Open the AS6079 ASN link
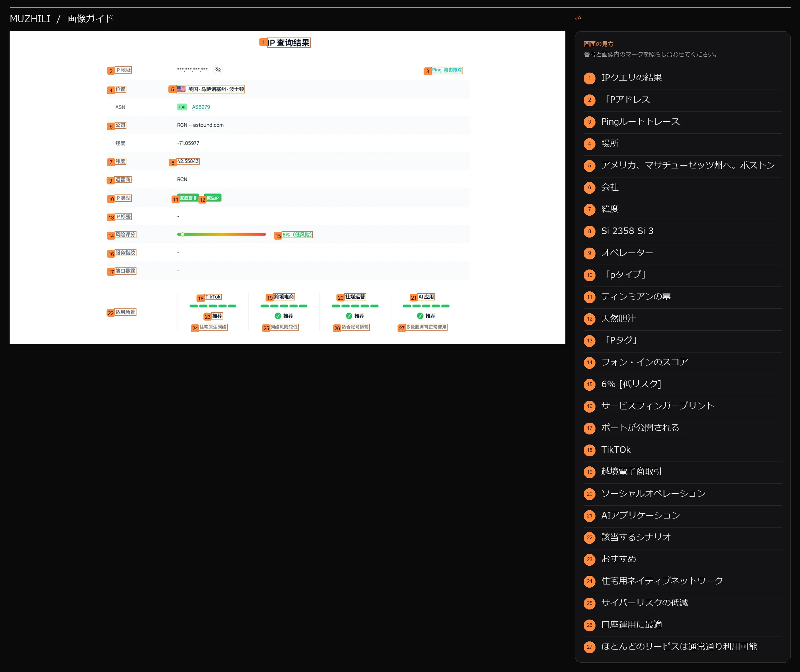Screen dimensions: 800x672 (x=201, y=107)
